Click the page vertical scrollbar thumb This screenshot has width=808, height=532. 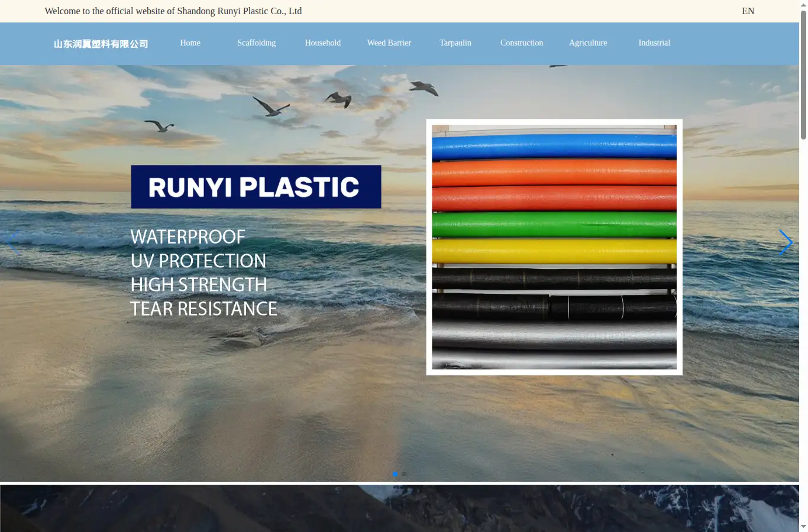click(x=803, y=75)
